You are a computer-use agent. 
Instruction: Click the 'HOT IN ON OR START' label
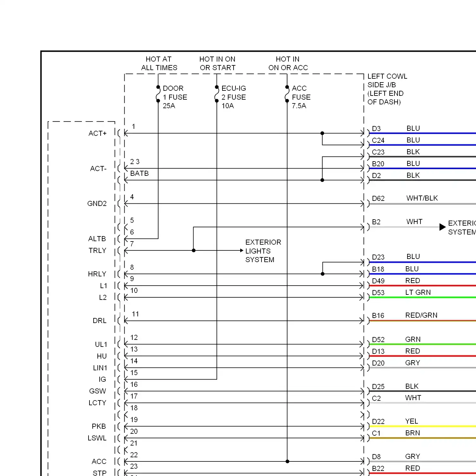[x=217, y=63]
